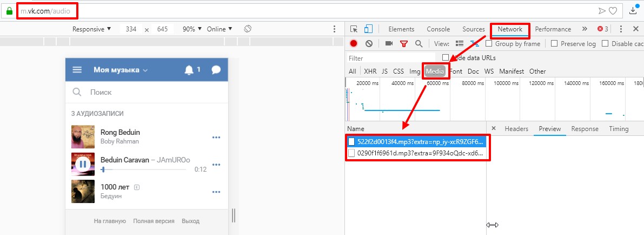This screenshot has width=644, height=235.
Task: Open the Responsive device dropdown
Action: [91, 29]
